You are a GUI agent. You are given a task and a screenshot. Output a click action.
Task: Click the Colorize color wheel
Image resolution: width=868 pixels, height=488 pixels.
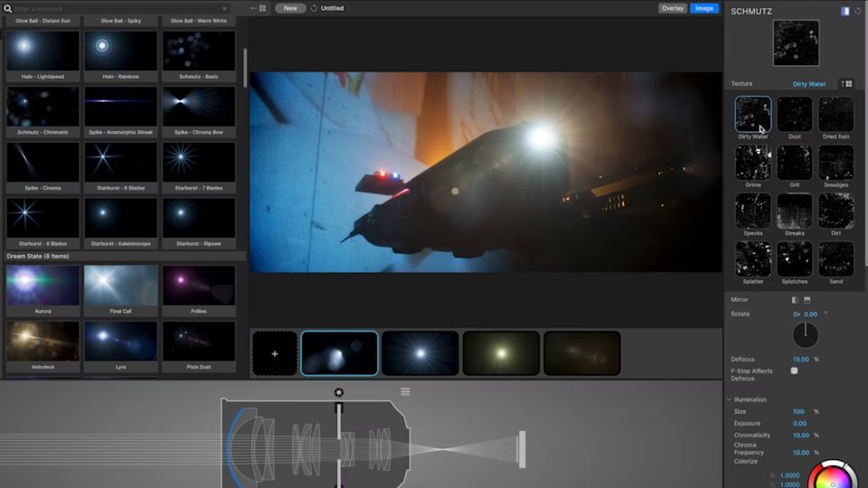832,476
